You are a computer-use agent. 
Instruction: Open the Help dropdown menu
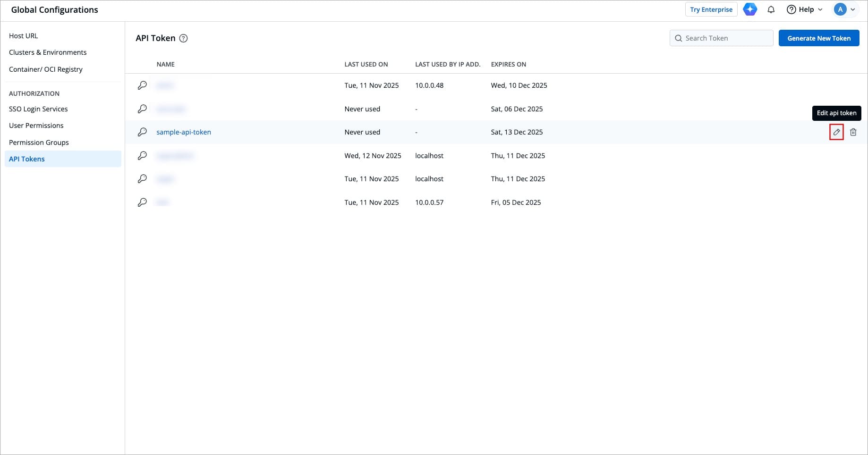click(x=805, y=9)
